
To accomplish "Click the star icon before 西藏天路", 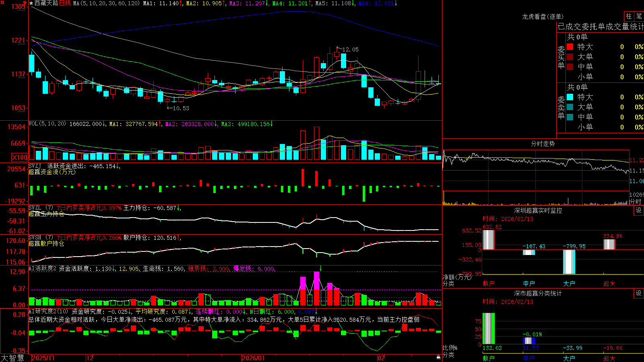I will (31, 3).
